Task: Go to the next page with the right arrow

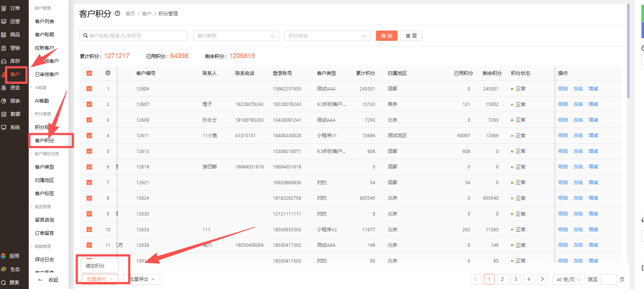Action: pos(542,279)
